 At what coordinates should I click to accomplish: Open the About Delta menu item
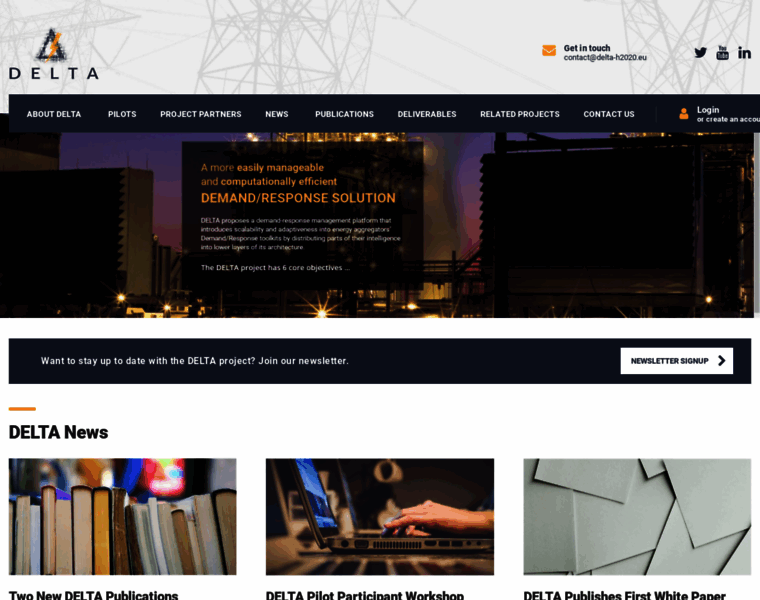coord(54,114)
